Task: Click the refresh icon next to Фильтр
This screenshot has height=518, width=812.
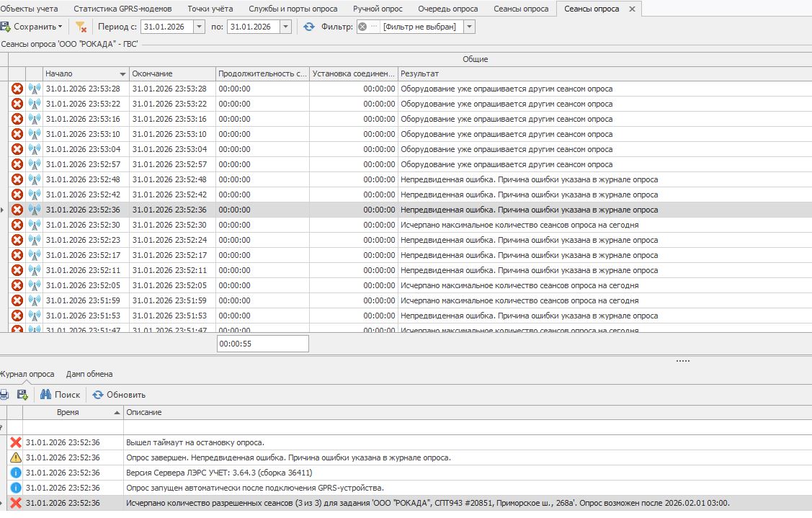Action: click(x=309, y=27)
